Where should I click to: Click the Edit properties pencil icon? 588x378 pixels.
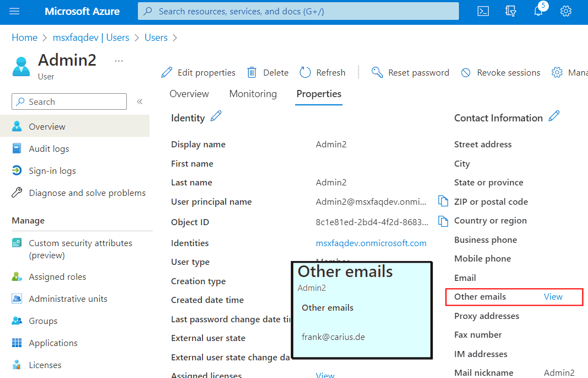pyautogui.click(x=167, y=72)
